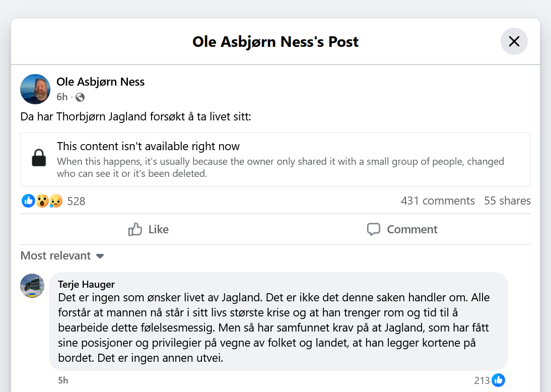Show the 431 comments

437,201
